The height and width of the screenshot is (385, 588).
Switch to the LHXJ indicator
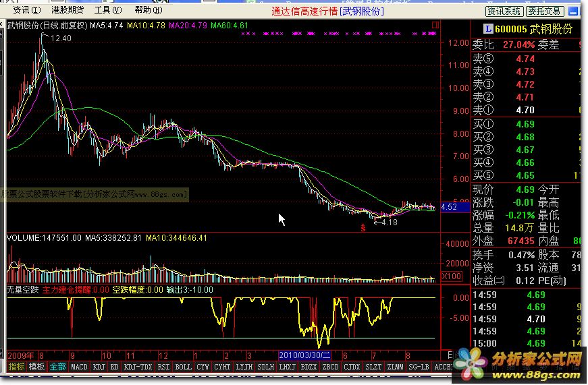[x=288, y=367]
